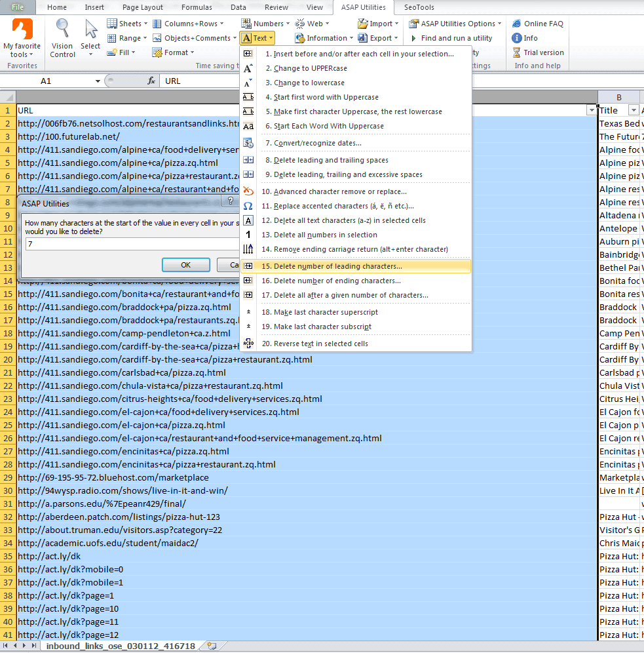
Task: Click the column B header
Action: point(619,97)
